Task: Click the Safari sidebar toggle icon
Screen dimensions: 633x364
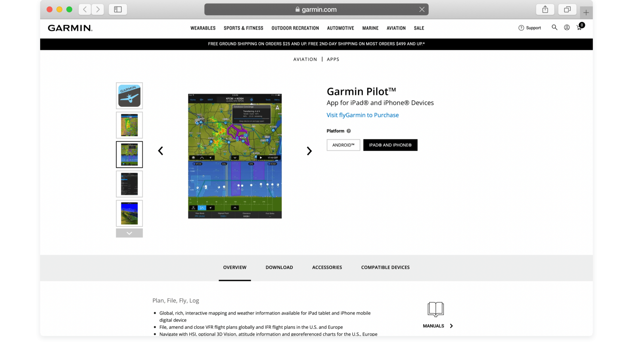Action: 118,9
